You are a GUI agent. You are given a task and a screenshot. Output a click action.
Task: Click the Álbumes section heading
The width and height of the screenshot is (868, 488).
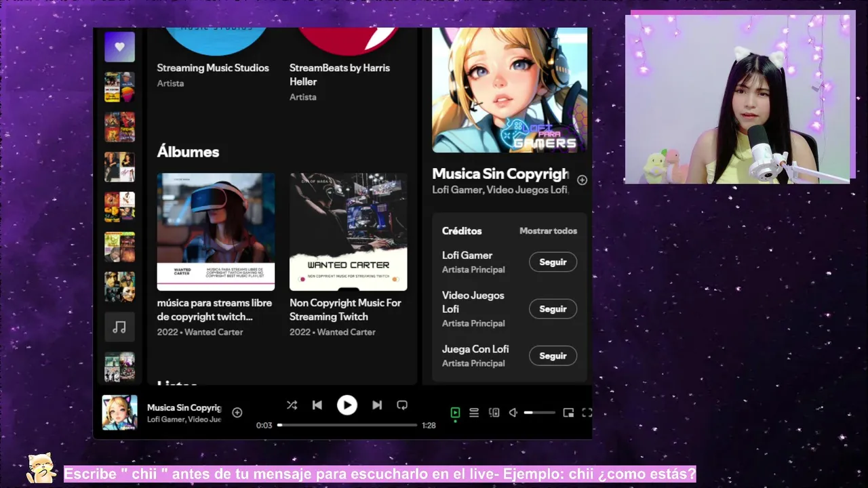[188, 152]
